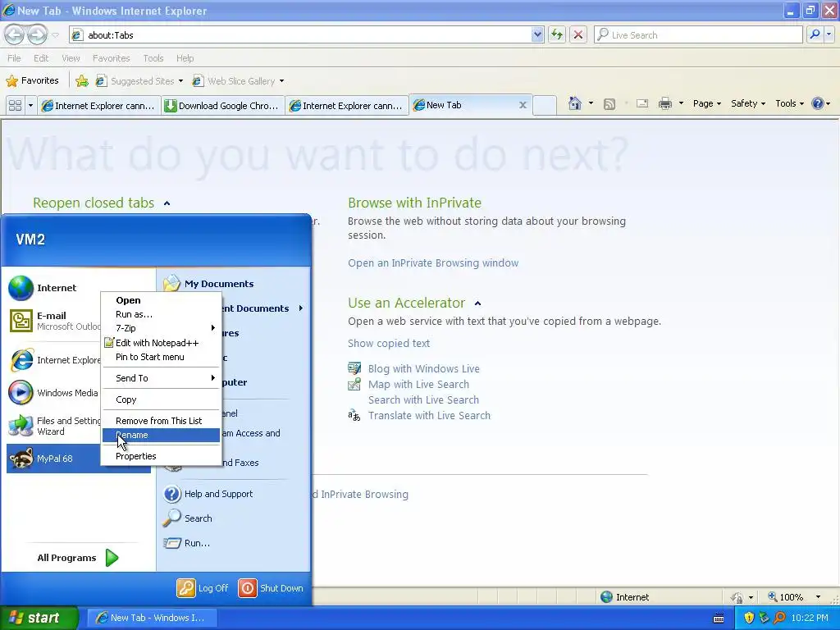Choose Pin to Start menu

tap(161, 357)
